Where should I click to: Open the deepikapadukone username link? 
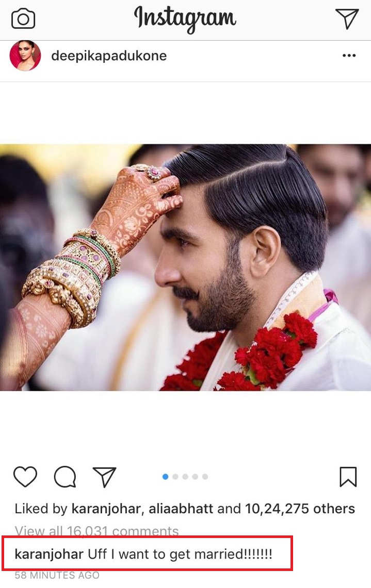click(109, 56)
